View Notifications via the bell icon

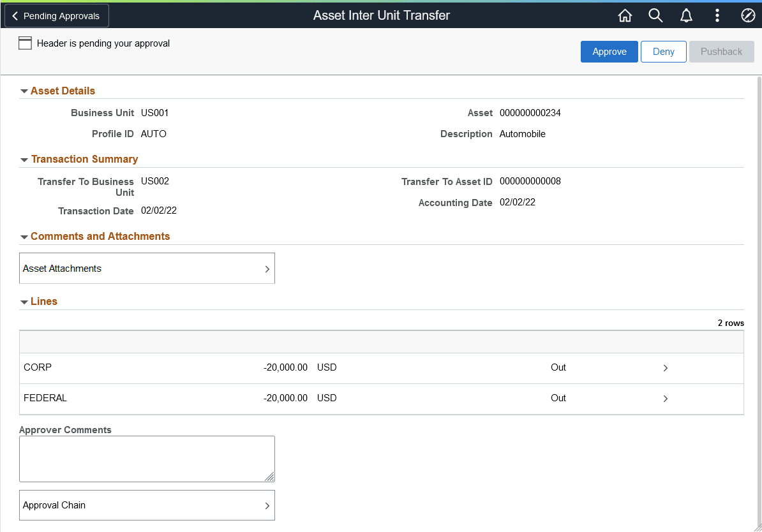pos(686,15)
